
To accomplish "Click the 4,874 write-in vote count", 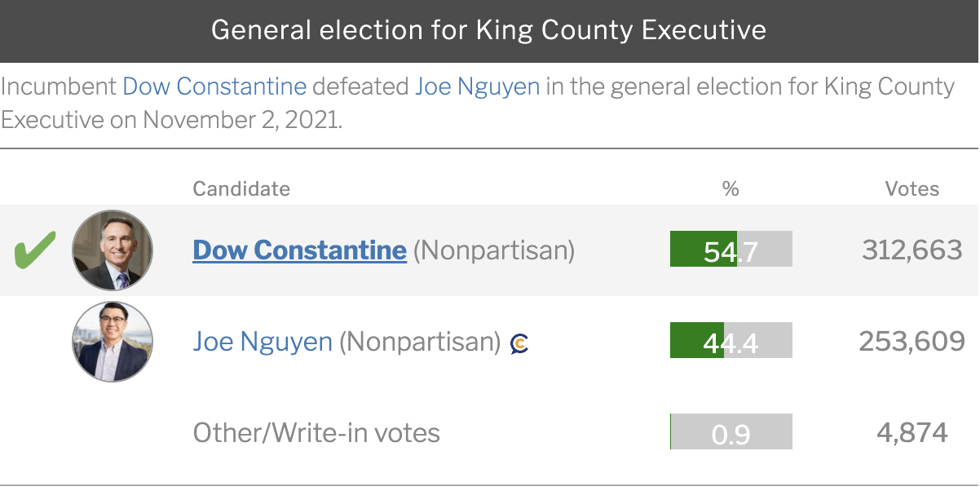I will coord(912,432).
